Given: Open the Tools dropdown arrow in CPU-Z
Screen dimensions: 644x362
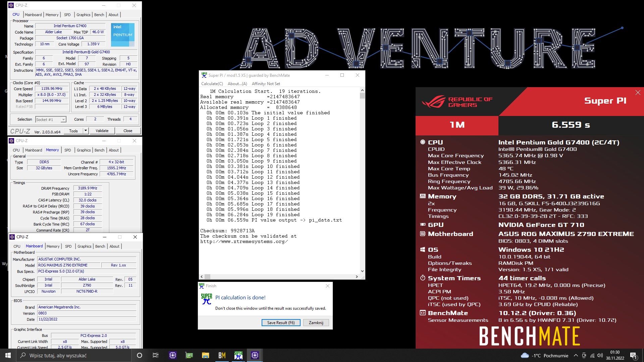Looking at the screenshot, I should 86,131.
